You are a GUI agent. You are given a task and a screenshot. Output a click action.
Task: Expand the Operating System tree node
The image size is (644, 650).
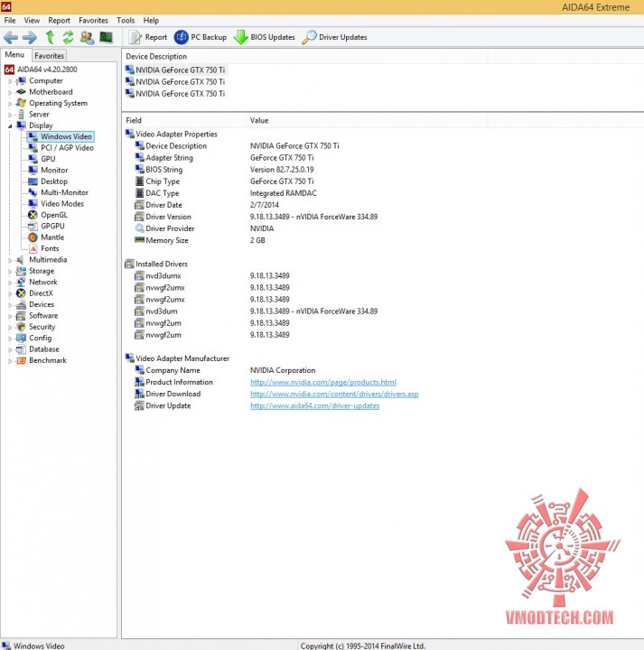coord(10,104)
